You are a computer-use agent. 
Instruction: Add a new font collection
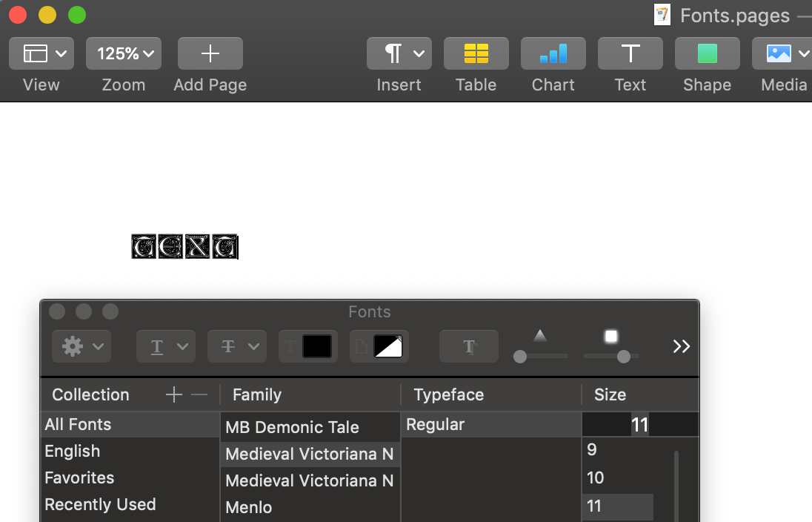[174, 395]
